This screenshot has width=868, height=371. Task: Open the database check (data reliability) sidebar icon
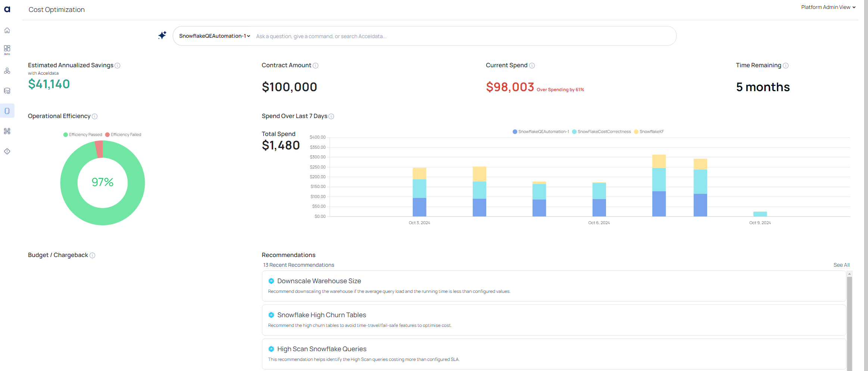pos(7,91)
